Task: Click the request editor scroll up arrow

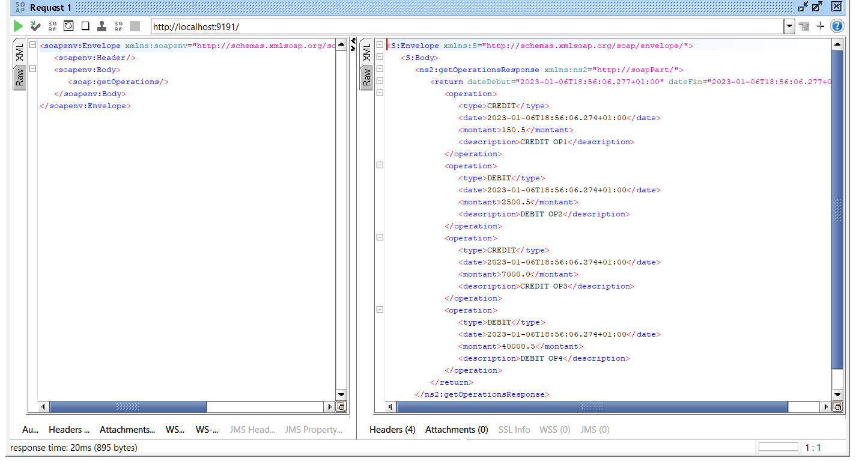Action: coord(341,45)
